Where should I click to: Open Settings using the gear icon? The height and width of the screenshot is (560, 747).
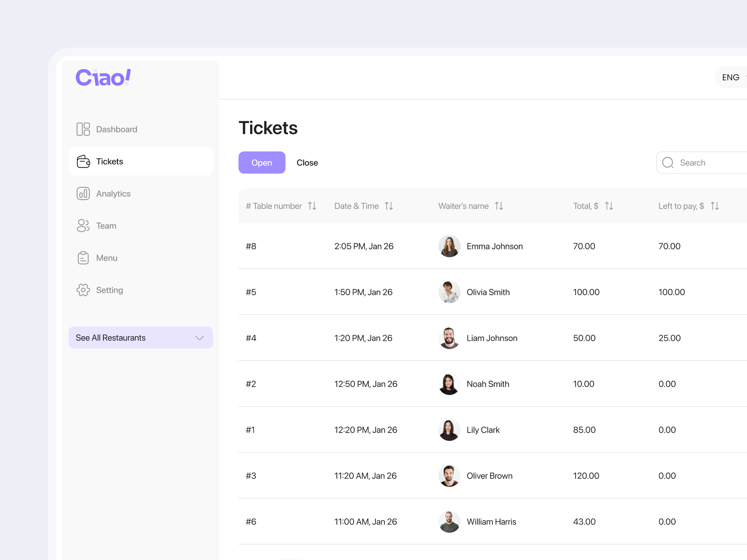pos(83,290)
